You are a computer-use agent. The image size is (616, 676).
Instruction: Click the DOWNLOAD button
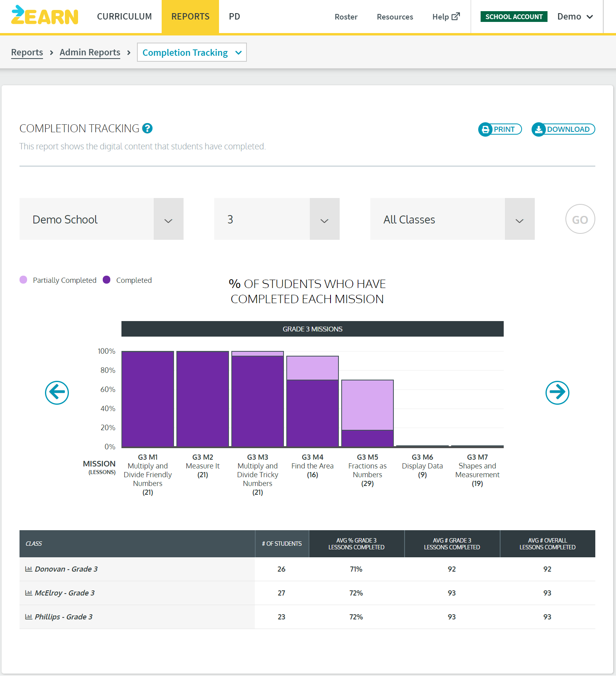(563, 129)
